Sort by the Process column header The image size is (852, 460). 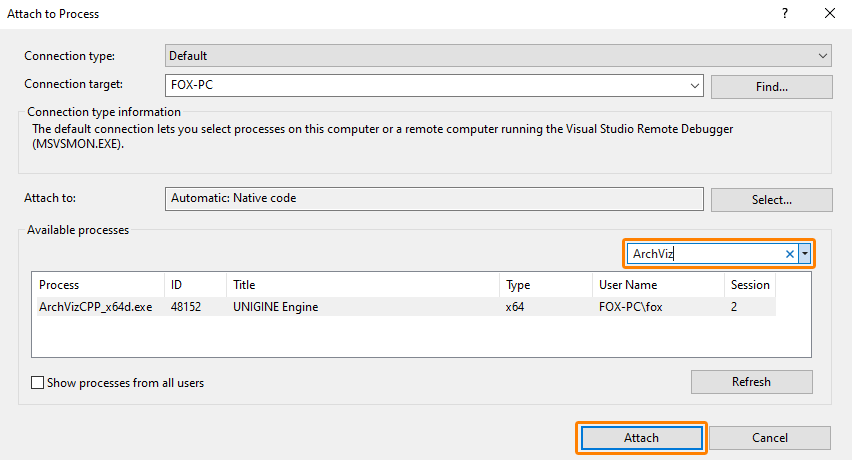[97, 285]
